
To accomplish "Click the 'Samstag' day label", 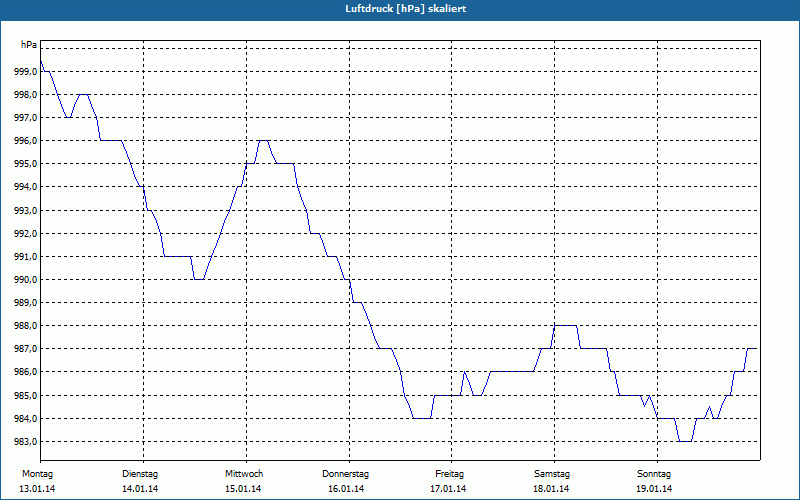I will (552, 474).
